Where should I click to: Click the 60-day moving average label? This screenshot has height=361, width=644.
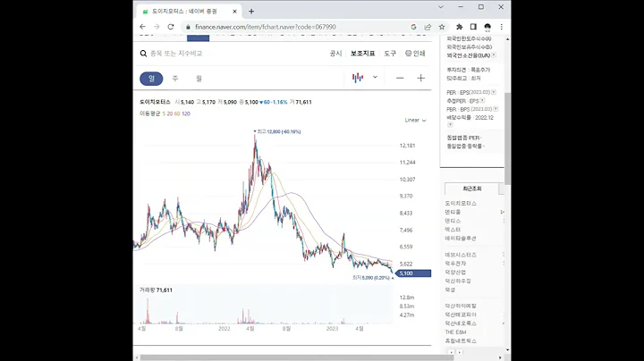point(177,113)
